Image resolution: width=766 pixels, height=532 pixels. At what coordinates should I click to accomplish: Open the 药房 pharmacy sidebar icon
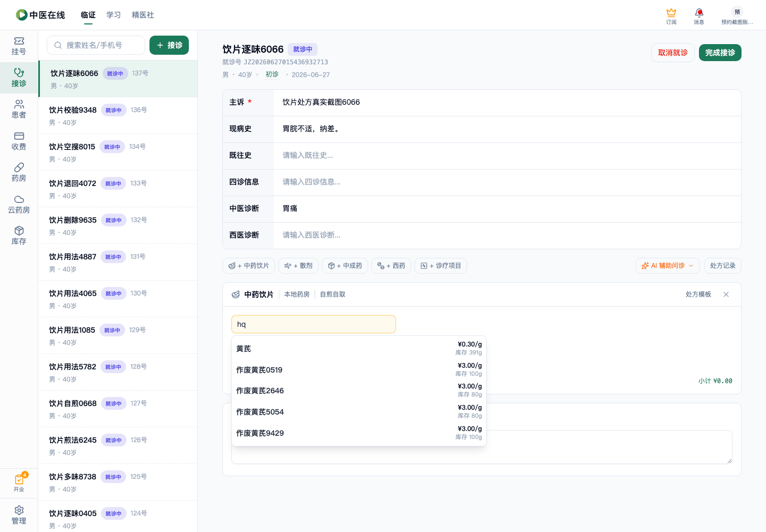click(19, 172)
